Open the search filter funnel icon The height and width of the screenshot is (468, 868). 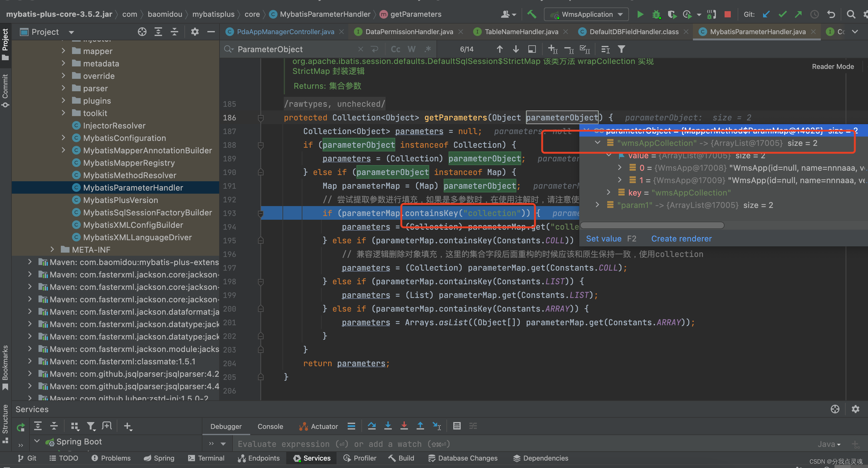pyautogui.click(x=621, y=49)
